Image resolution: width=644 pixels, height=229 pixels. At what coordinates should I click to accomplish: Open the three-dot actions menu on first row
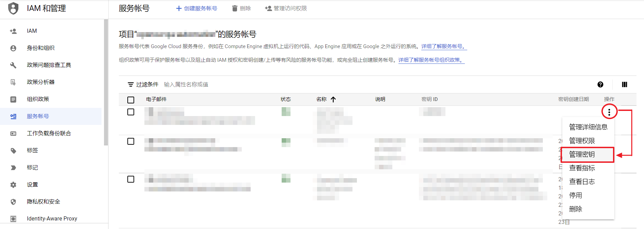tap(609, 112)
